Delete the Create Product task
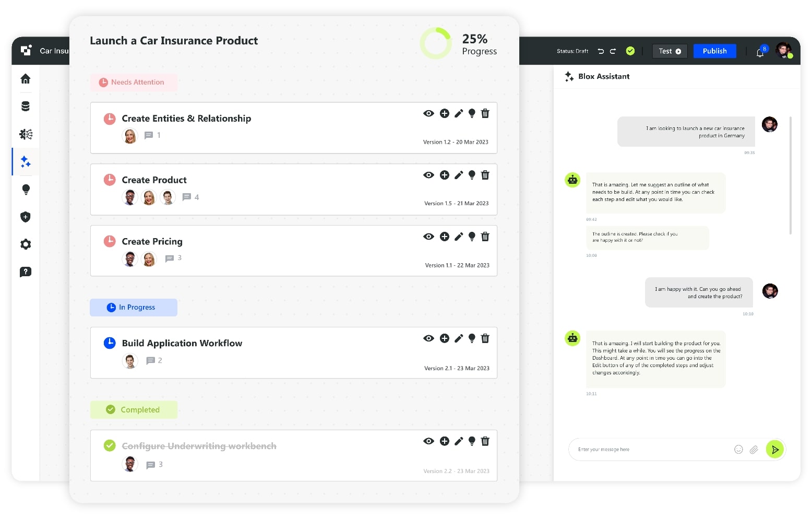The image size is (812, 519). (x=485, y=175)
